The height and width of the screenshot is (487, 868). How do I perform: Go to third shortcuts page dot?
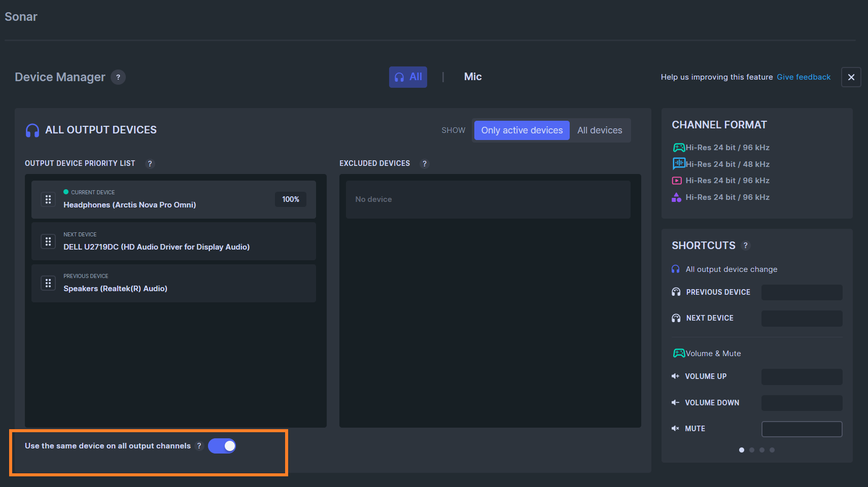pyautogui.click(x=762, y=450)
